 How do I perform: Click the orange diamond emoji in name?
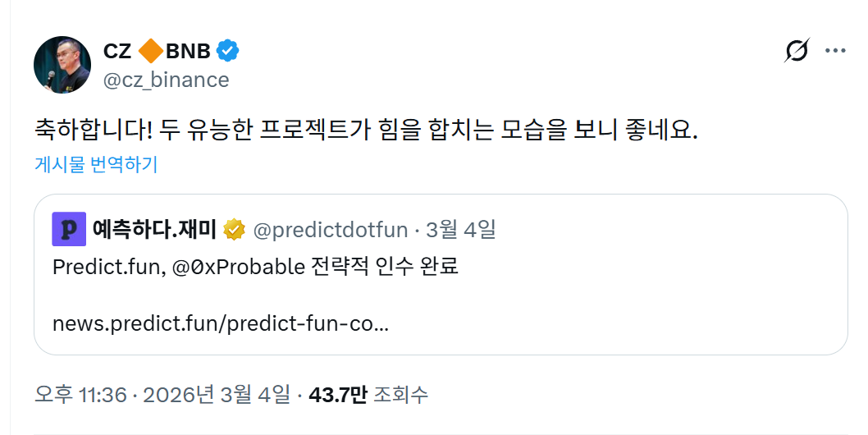tap(149, 51)
